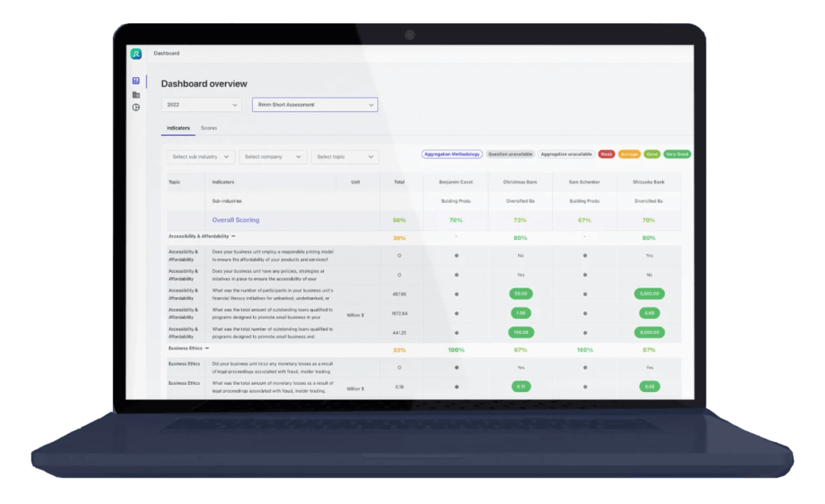Switch to the Scores tab
The width and height of the screenshot is (825, 504).
(209, 128)
